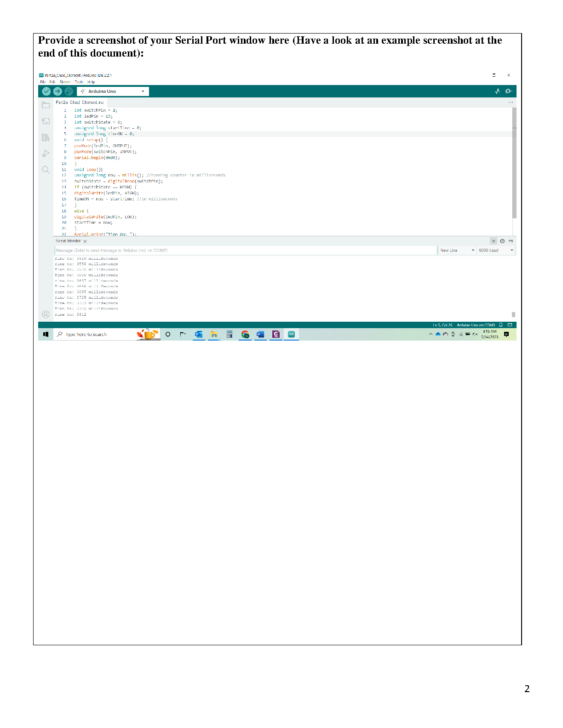This screenshot has width=563, height=728.
Task: Upload the sketch with the arrow button
Action: point(57,91)
